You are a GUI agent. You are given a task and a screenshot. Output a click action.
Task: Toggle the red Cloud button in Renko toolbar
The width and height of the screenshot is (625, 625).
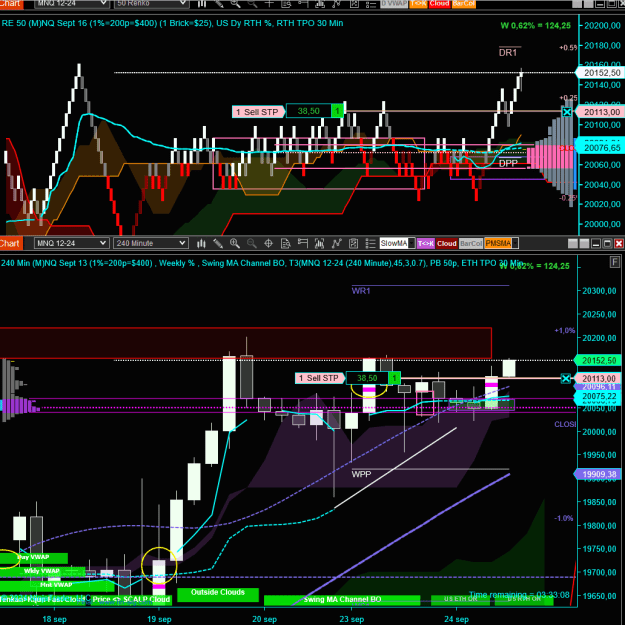tap(439, 3)
